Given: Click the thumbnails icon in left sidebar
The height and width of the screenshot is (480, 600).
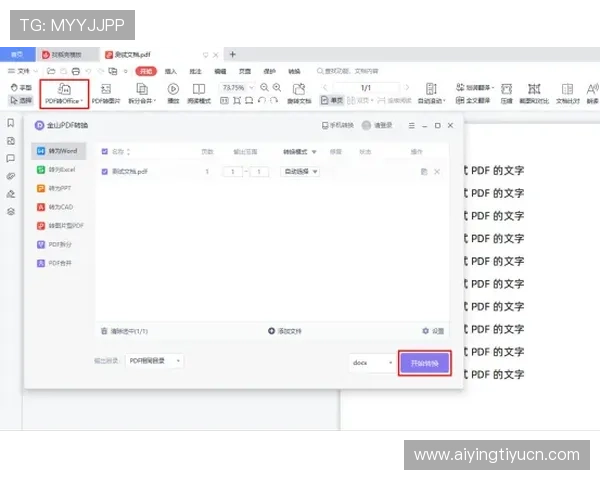Looking at the screenshot, I should 11,141.
